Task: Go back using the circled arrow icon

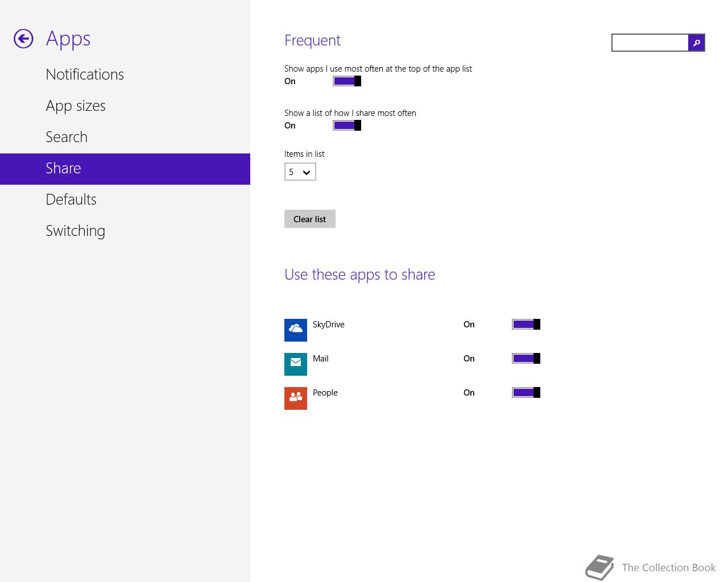Action: tap(23, 39)
